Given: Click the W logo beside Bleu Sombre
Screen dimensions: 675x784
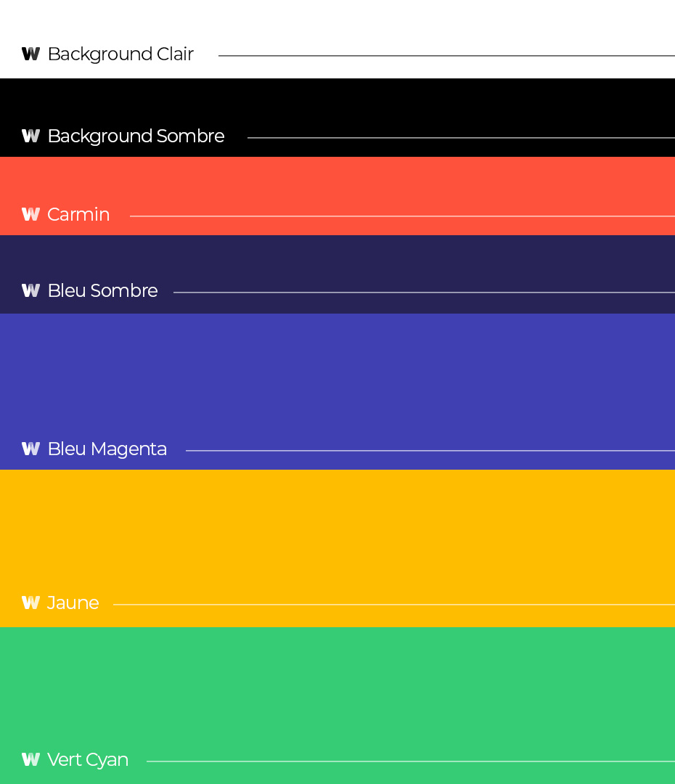Looking at the screenshot, I should click(x=30, y=290).
